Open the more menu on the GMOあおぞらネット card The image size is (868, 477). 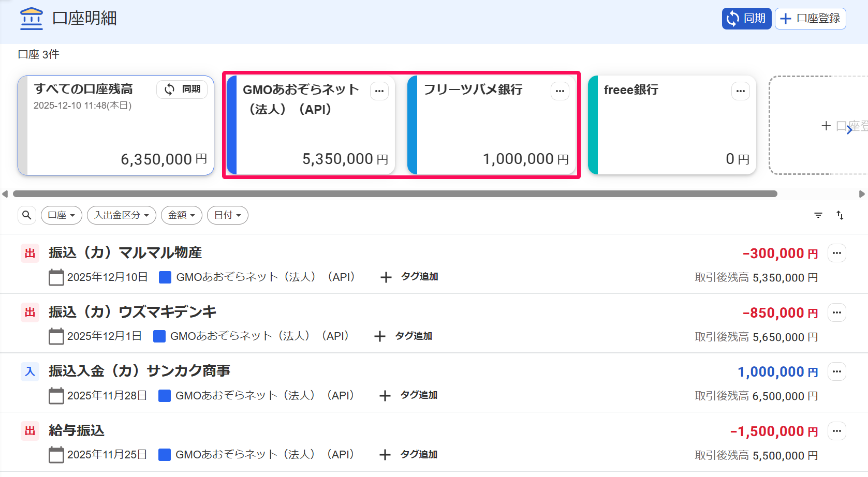coord(379,91)
